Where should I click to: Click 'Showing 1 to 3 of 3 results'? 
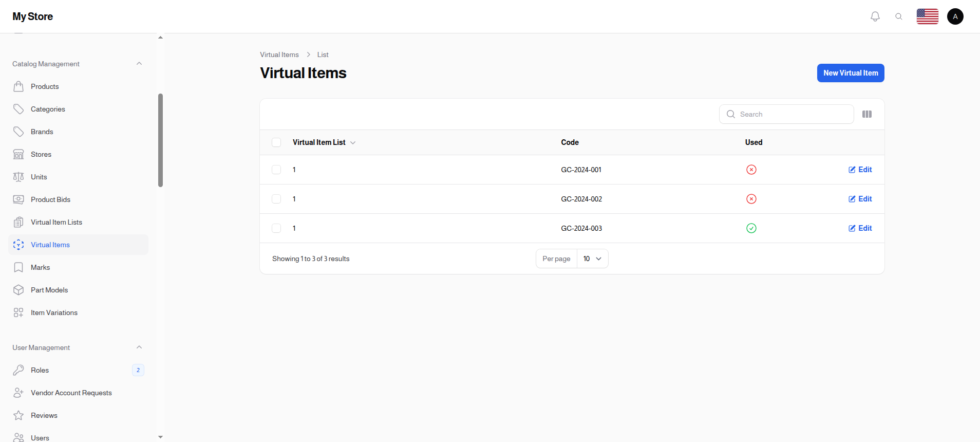(x=311, y=259)
